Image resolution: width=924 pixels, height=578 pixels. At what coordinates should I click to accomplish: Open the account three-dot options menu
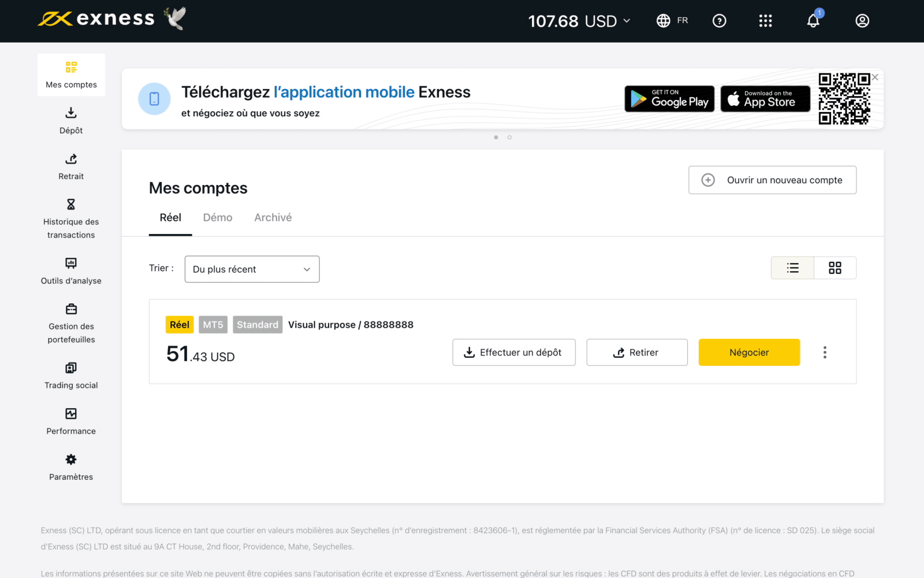pyautogui.click(x=825, y=353)
